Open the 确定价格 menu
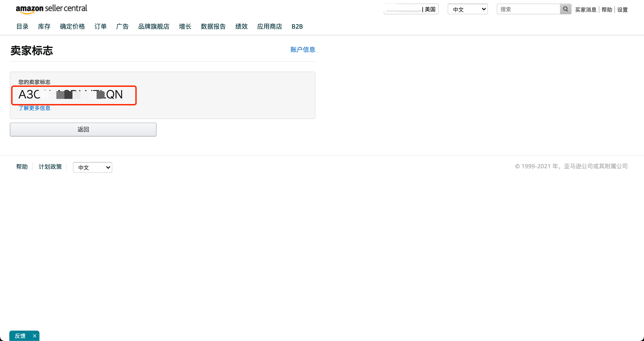The width and height of the screenshot is (644, 341). coord(72,27)
